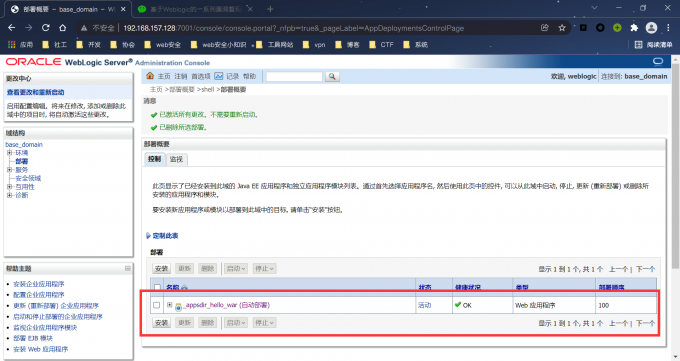
Task: Open the upper 启动 dropdown button
Action: pos(236,269)
